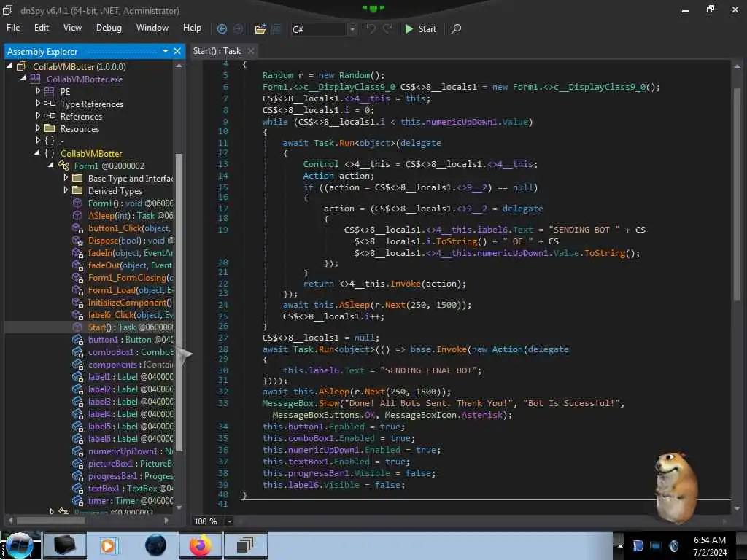Open the Edit menu
This screenshot has width=747, height=560.
42,28
